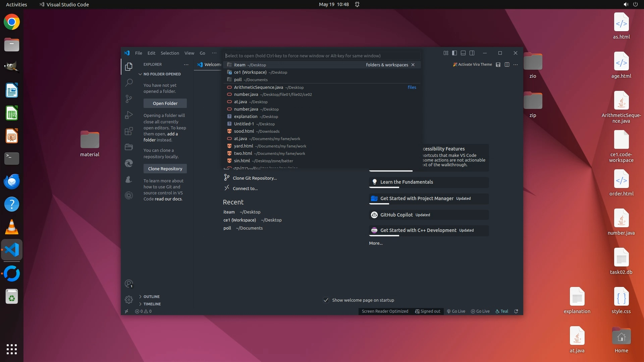Click the Open Folder button
Screen dimensions: 644x362
point(165,103)
